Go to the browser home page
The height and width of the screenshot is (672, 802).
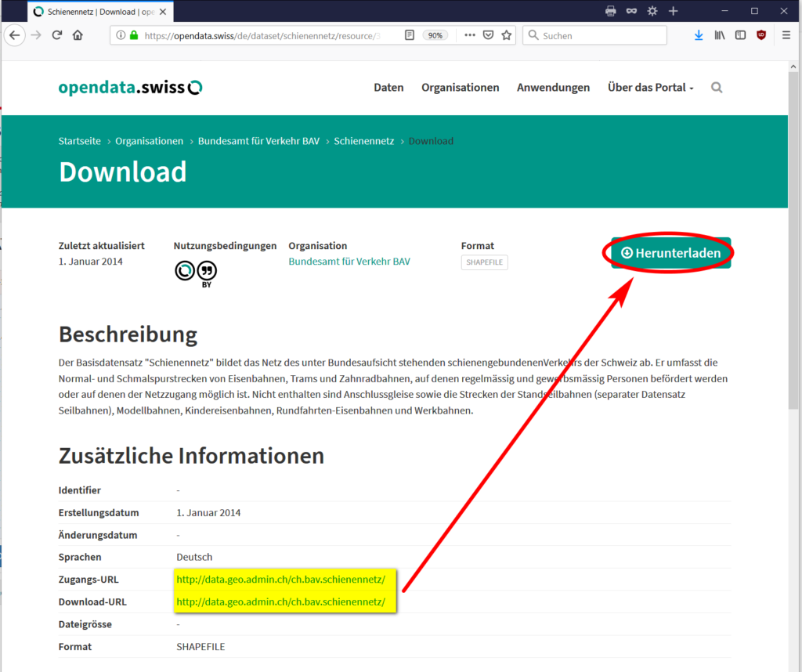click(78, 35)
